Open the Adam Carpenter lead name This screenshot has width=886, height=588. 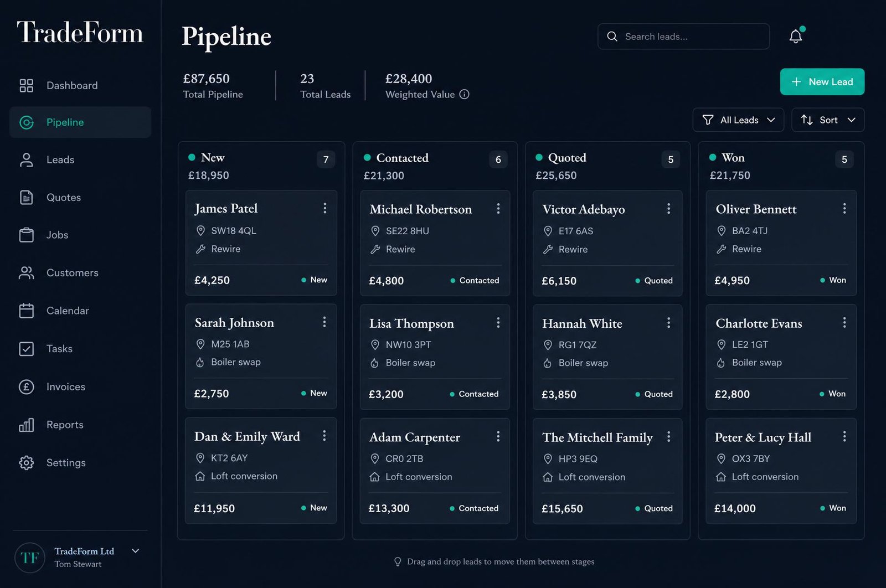415,437
